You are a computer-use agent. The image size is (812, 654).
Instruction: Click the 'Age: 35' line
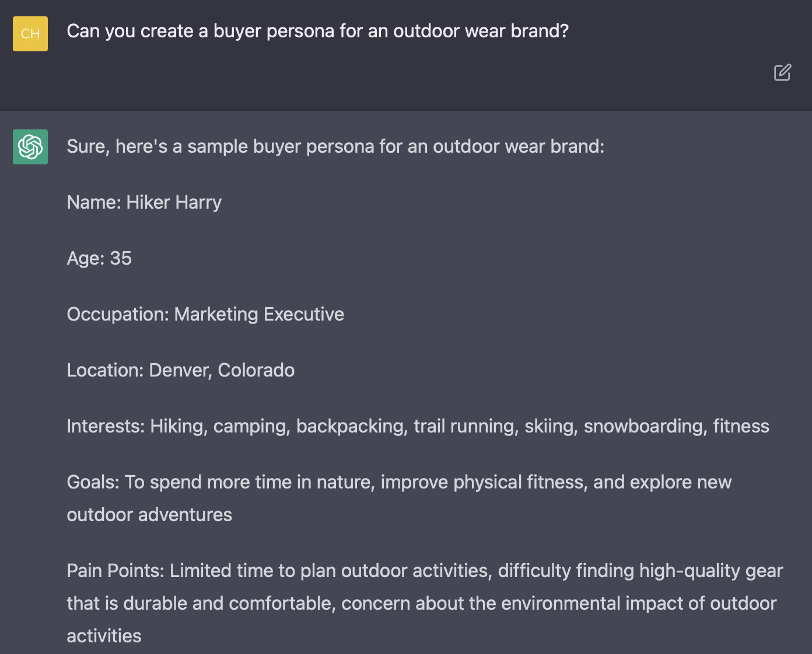coord(99,258)
